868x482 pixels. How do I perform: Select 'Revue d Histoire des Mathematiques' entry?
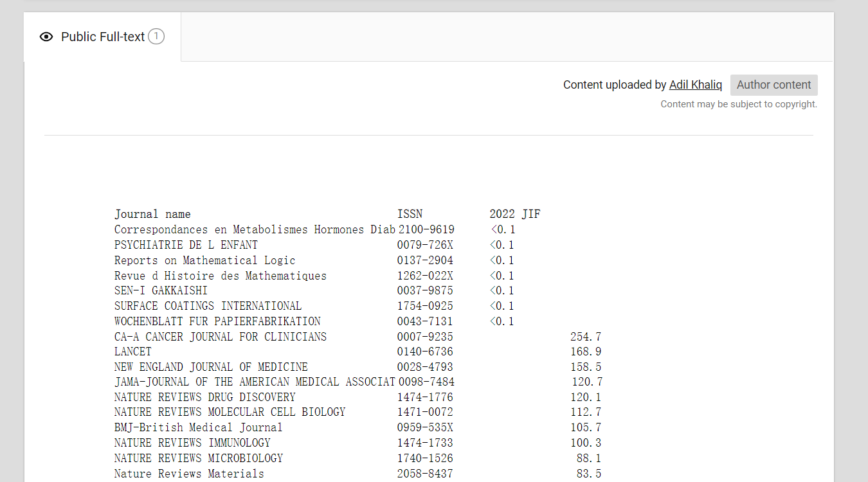221,276
